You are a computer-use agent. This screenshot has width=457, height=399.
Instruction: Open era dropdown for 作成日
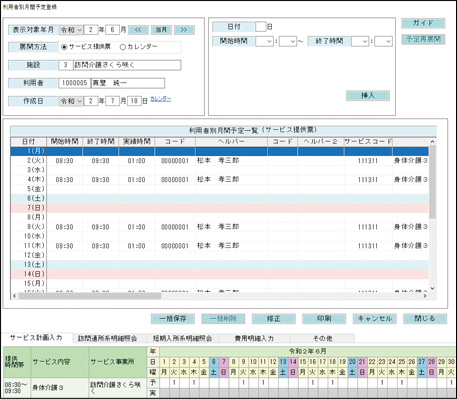click(71, 101)
